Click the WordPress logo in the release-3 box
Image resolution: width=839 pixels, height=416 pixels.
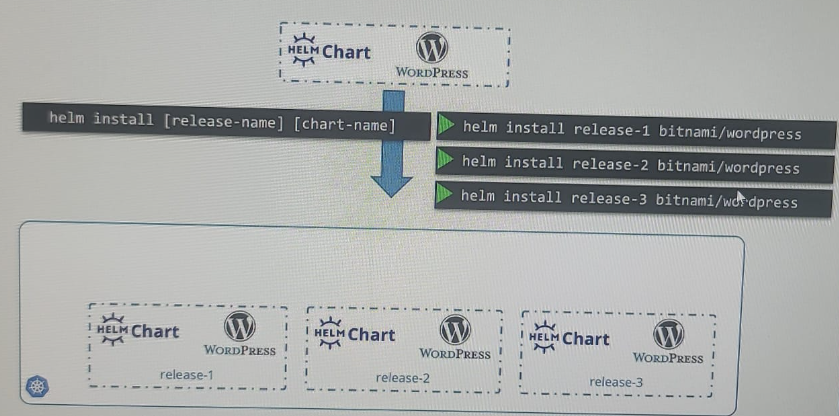[x=668, y=334]
